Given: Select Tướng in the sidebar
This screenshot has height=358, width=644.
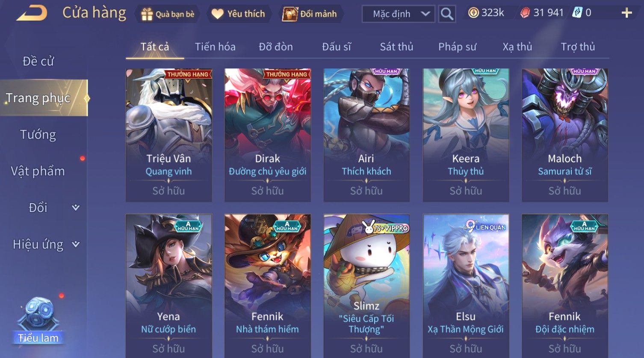Looking at the screenshot, I should click(38, 135).
